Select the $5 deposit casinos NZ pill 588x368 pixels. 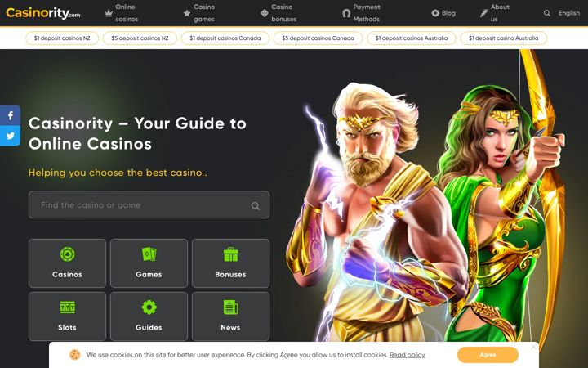point(140,38)
